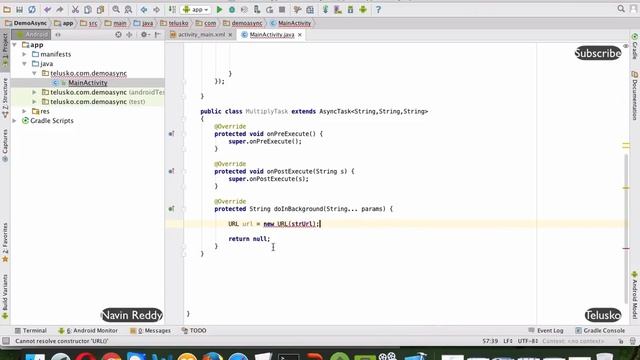
Task: Open the Messages tool window
Action: (x=150, y=331)
